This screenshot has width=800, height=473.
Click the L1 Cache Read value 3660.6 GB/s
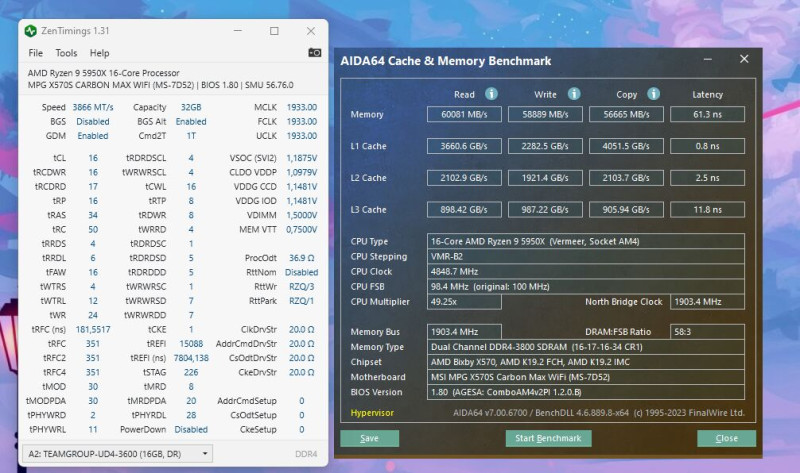point(464,146)
